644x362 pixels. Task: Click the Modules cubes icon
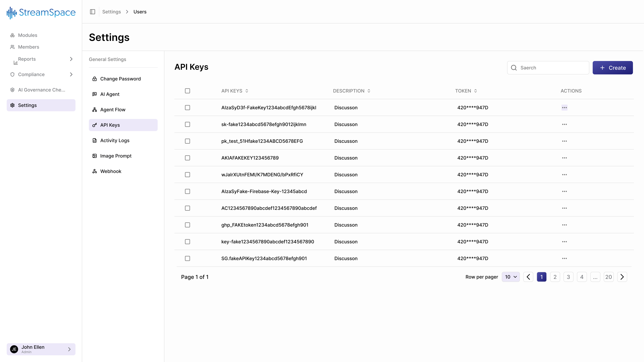13,35
